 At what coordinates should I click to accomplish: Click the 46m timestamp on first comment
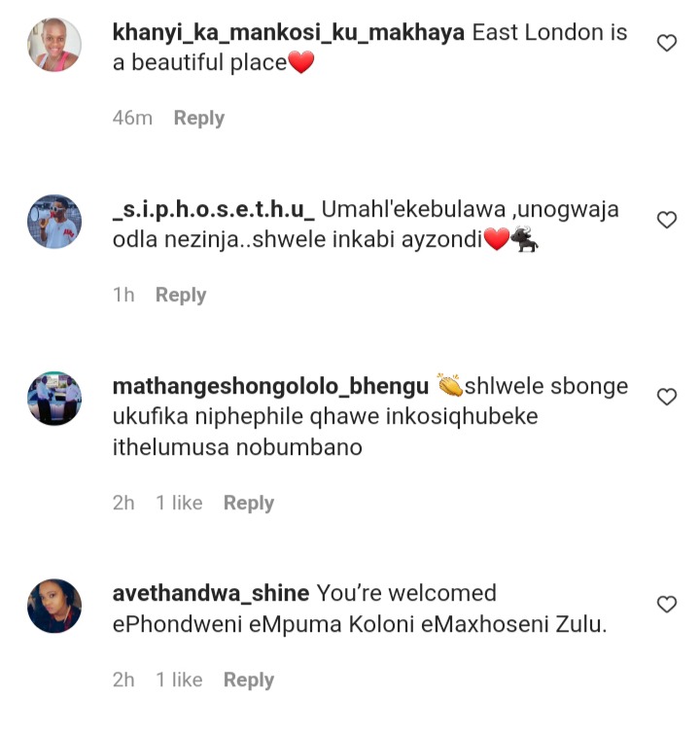(x=132, y=118)
